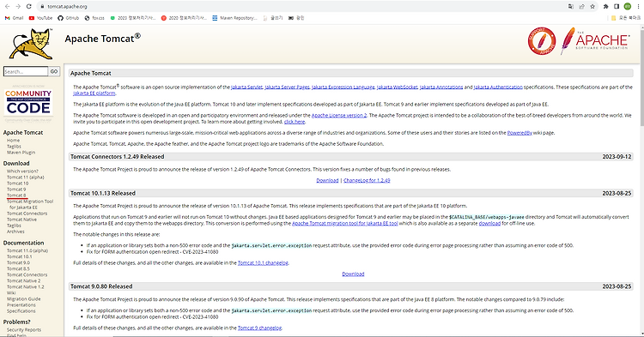644x337 pixels.
Task: Bookmark this page with the star
Action: pyautogui.click(x=592, y=7)
